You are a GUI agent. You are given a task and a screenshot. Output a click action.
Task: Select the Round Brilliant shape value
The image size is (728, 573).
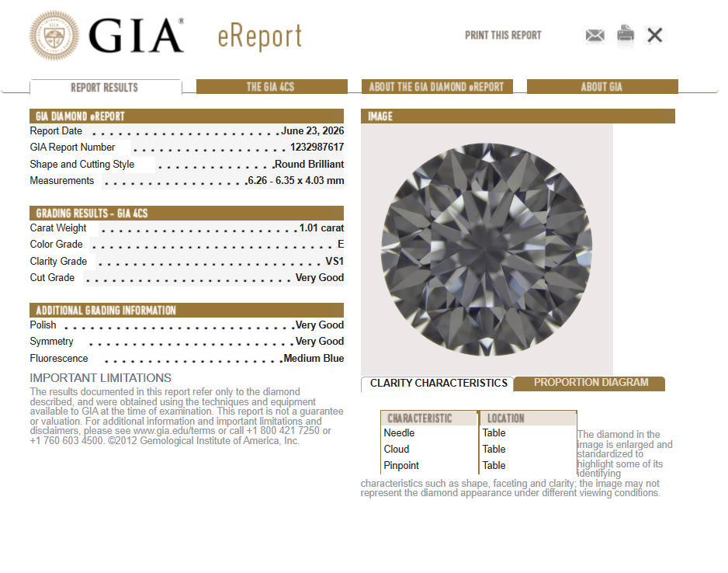(x=309, y=165)
